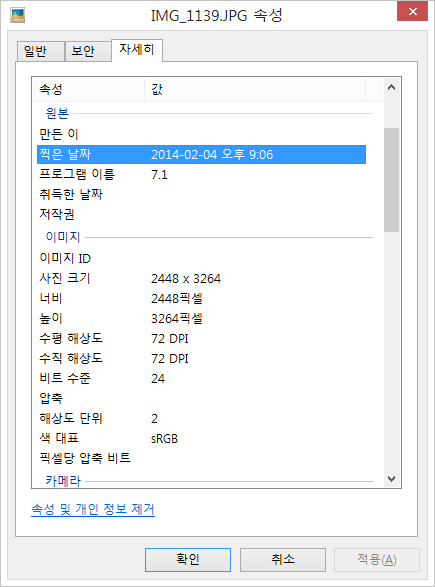Select the 해상도 단위 row
This screenshot has height=587, width=435.
pos(201,419)
